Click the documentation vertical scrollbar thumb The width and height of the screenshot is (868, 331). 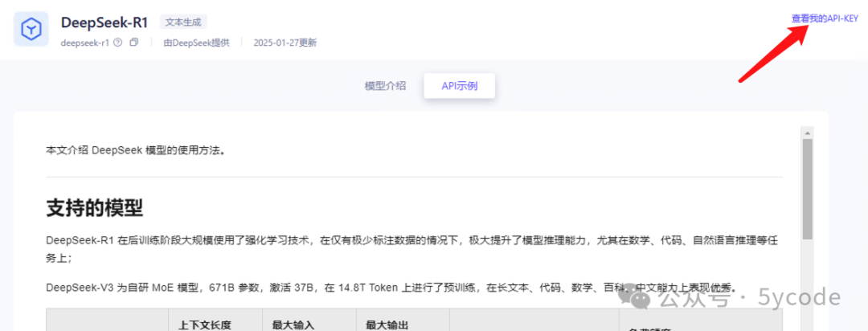pyautogui.click(x=807, y=189)
